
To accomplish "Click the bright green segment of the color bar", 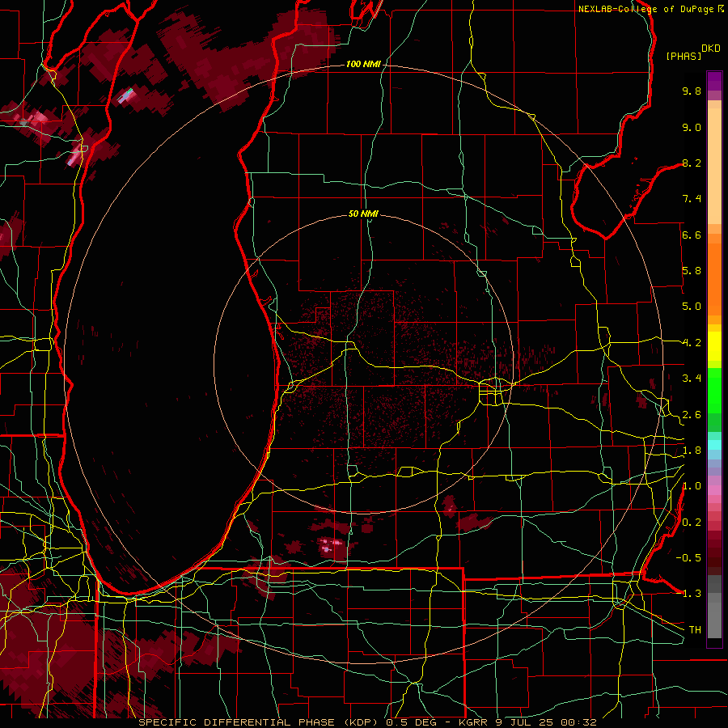I will point(714,391).
